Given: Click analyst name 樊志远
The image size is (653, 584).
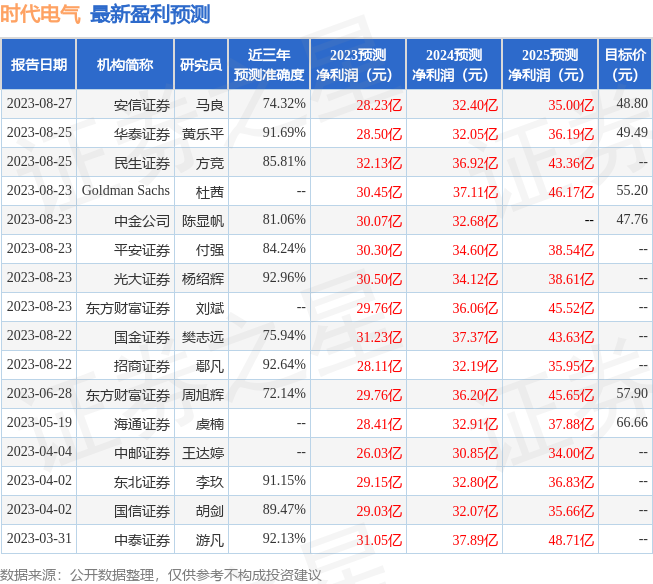Looking at the screenshot, I should click(x=203, y=337).
